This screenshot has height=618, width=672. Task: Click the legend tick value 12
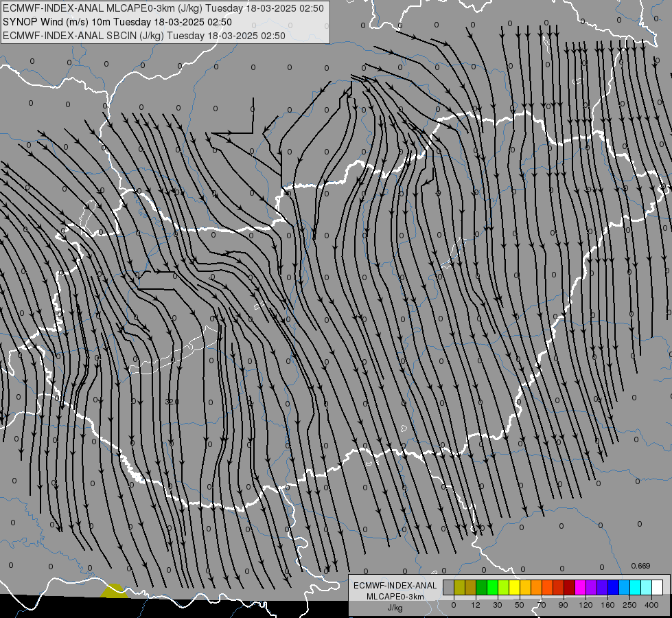point(476,605)
